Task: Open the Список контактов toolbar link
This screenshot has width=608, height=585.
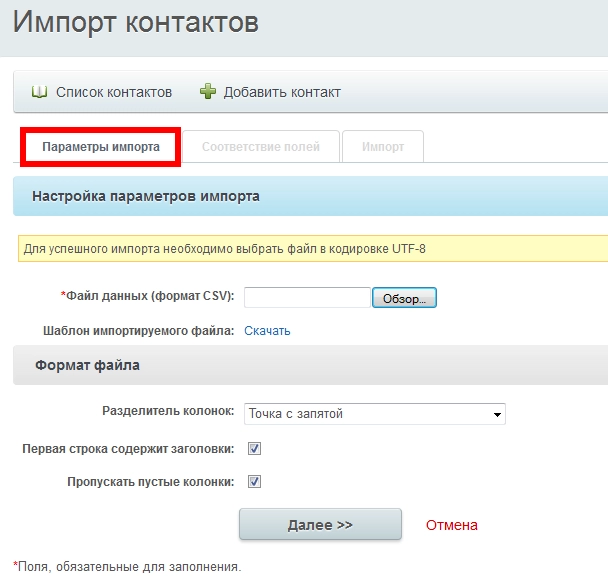Action: tap(113, 92)
